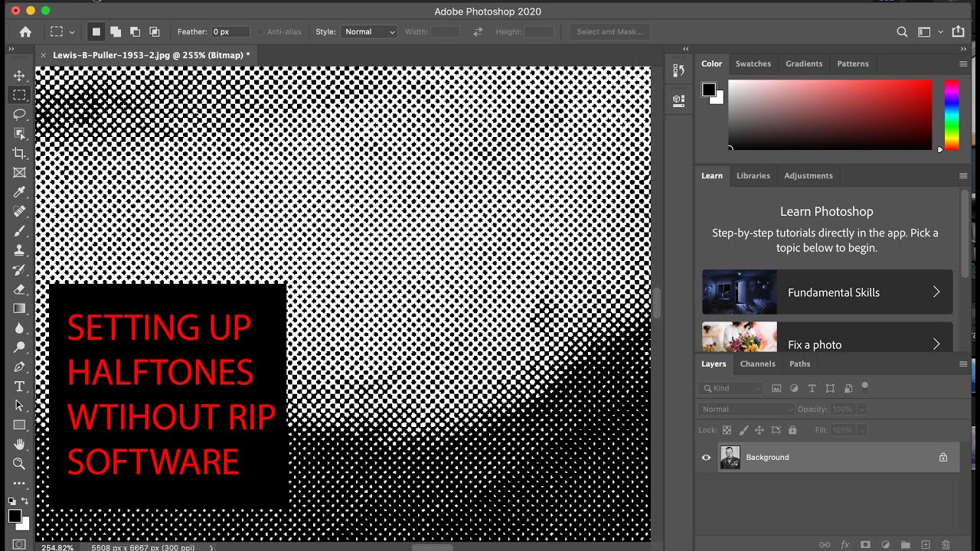
Task: Delete layer using the trash icon
Action: tap(946, 545)
